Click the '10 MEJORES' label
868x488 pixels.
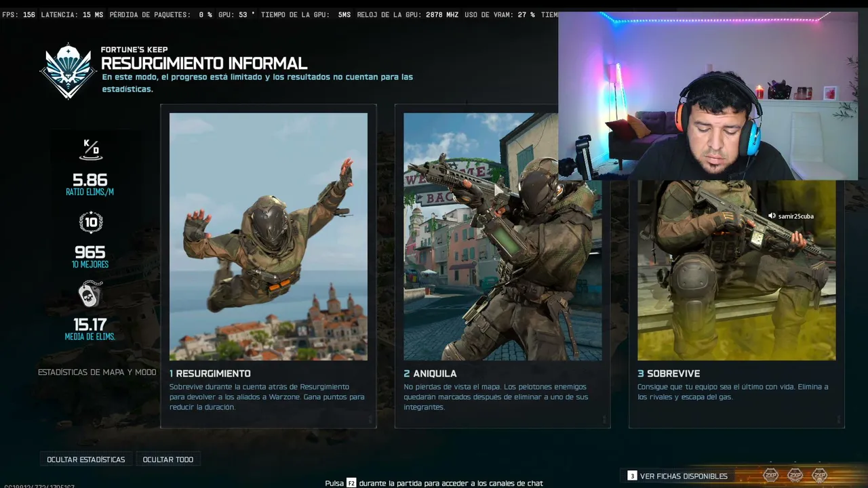point(90,264)
